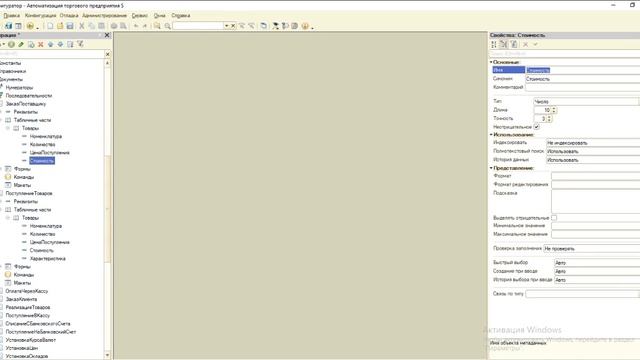Viewport: 640px width, 360px height.
Task: Toggle the Выделять отрицательные checkbox
Action: pyautogui.click(x=554, y=218)
